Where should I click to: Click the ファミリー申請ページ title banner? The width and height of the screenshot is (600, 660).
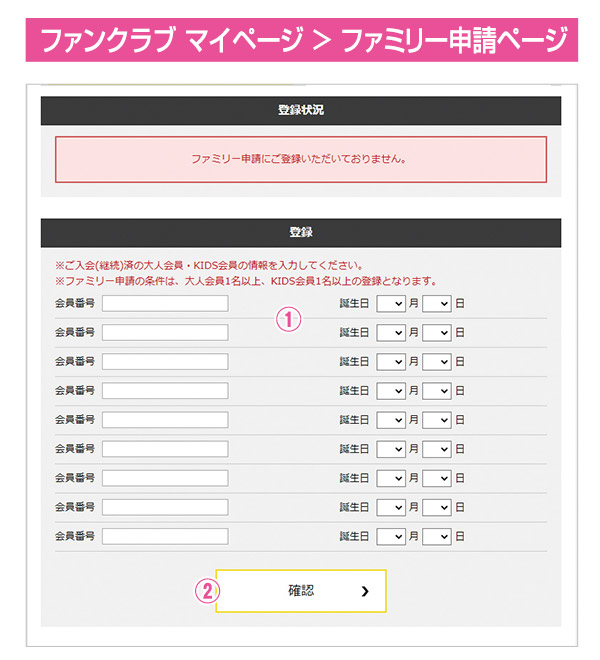pos(300,41)
